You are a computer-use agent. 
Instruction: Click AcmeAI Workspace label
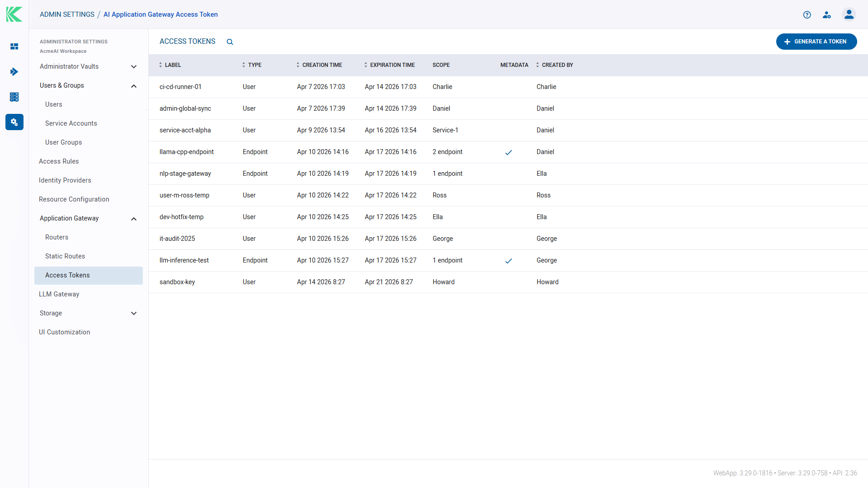coord(63,51)
